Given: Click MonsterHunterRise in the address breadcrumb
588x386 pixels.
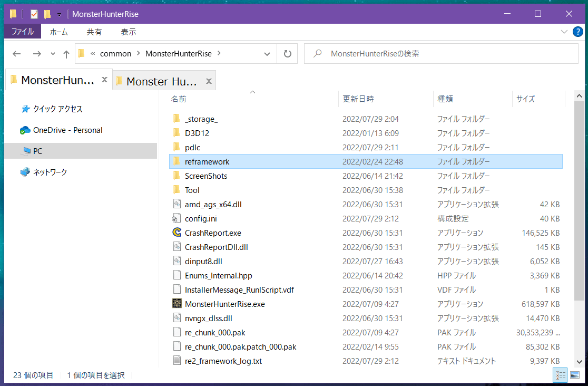Looking at the screenshot, I should pos(179,54).
